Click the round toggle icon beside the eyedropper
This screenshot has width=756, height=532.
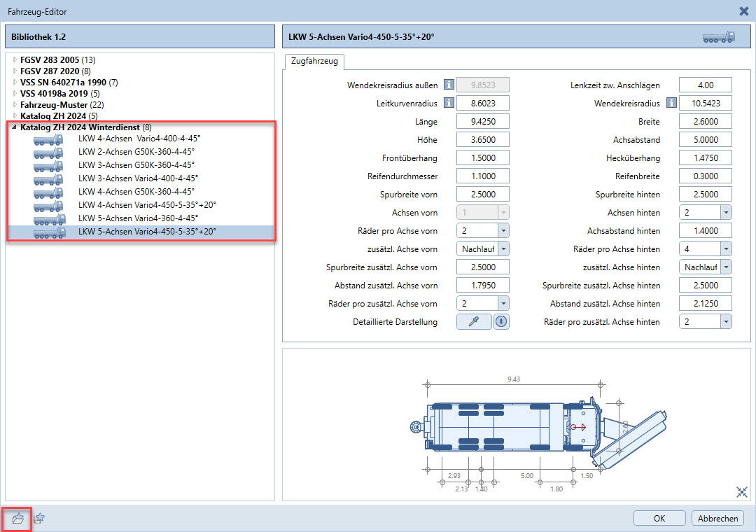[x=501, y=322]
